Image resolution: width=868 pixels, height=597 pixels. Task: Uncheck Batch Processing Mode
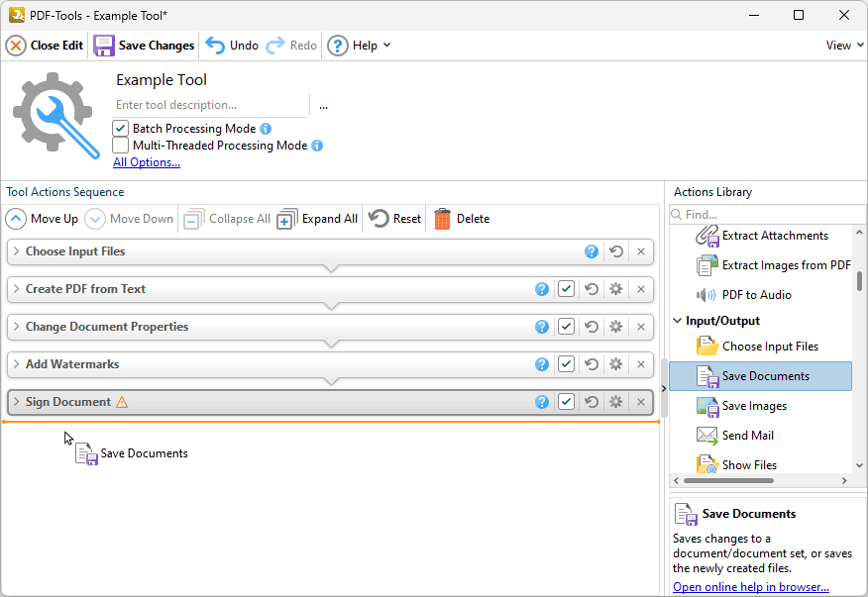(x=120, y=129)
